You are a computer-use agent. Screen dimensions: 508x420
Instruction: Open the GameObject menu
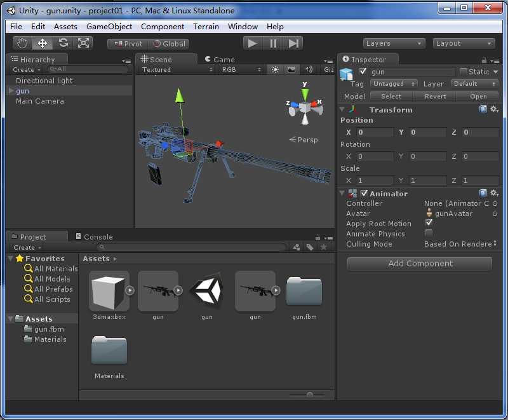(x=109, y=27)
